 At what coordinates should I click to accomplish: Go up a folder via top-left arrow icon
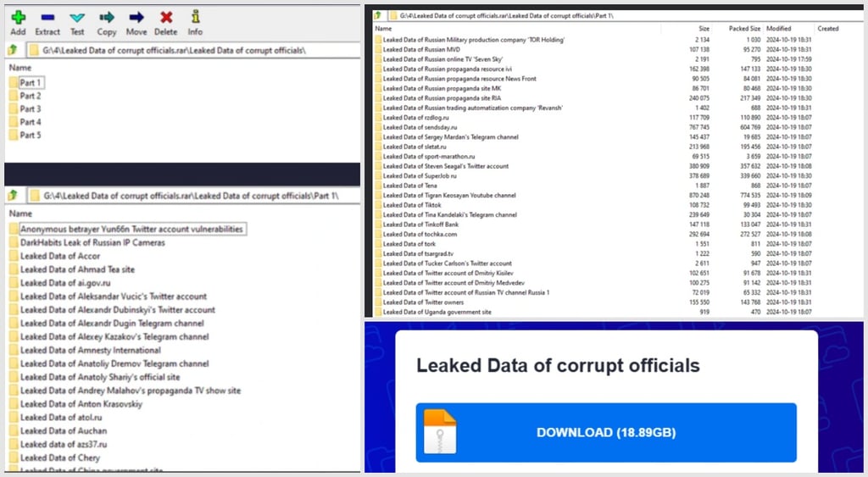(13, 50)
